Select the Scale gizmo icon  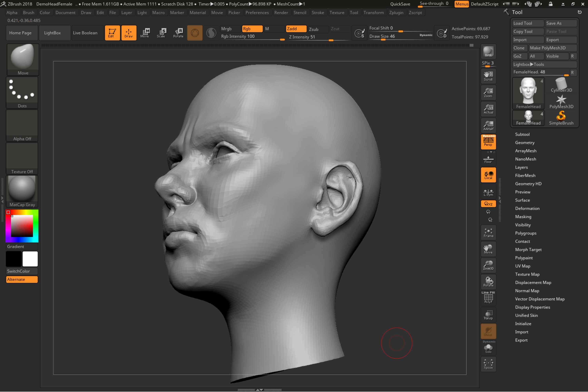(x=161, y=33)
